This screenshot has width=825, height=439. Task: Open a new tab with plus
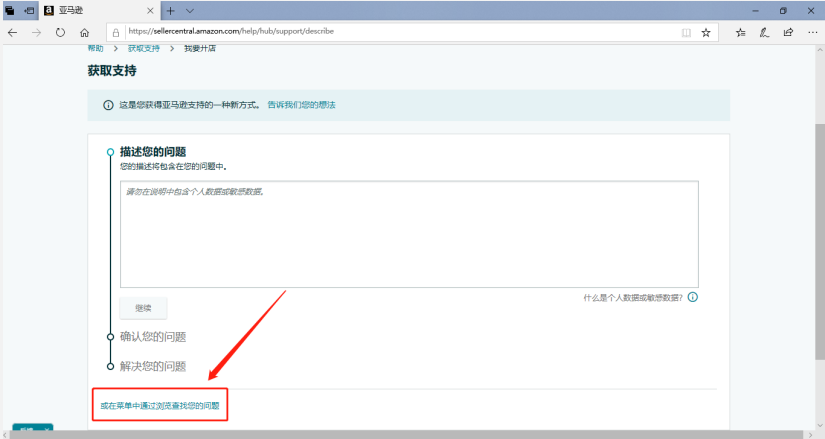[170, 11]
